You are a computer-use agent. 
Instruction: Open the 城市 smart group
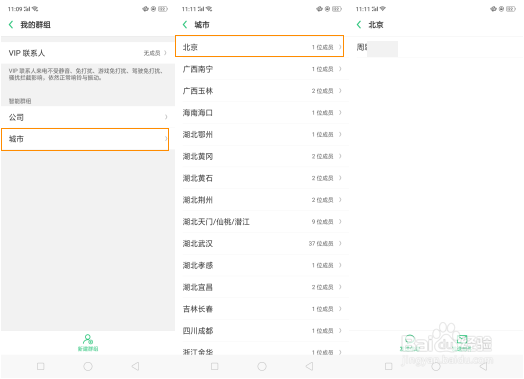point(85,139)
